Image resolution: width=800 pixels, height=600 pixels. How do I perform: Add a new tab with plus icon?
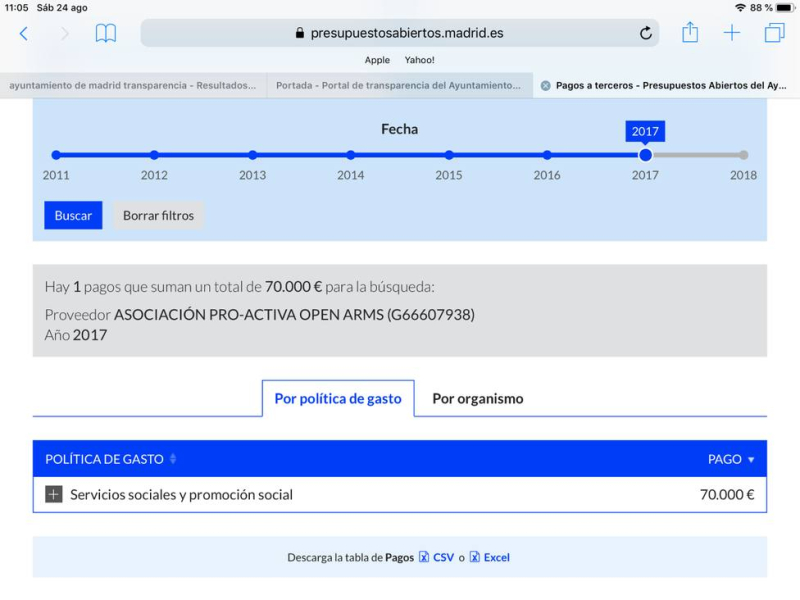732,33
